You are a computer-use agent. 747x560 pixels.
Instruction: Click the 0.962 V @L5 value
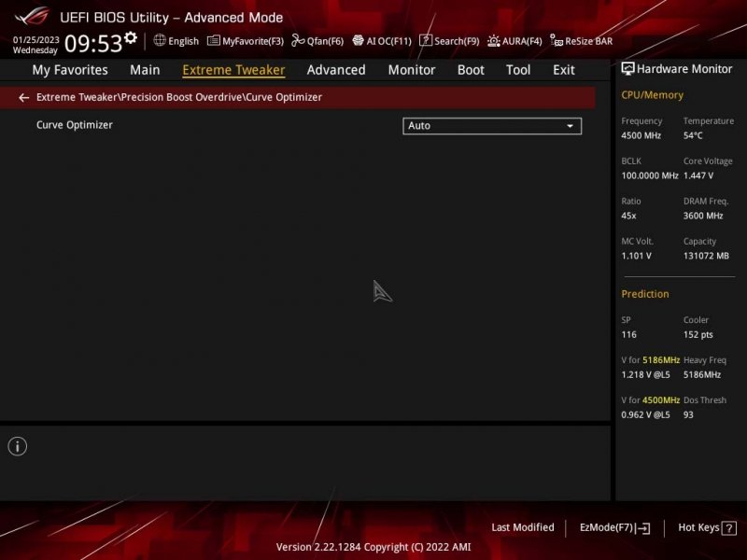pyautogui.click(x=645, y=414)
